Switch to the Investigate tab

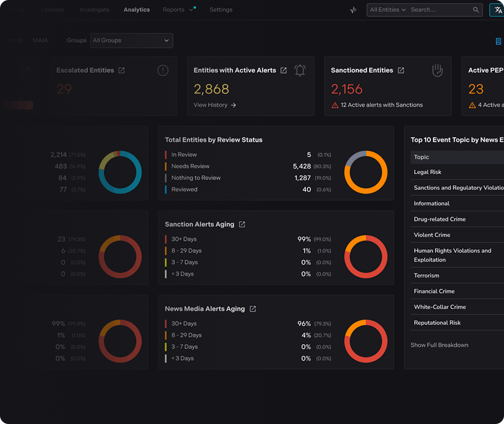94,10
